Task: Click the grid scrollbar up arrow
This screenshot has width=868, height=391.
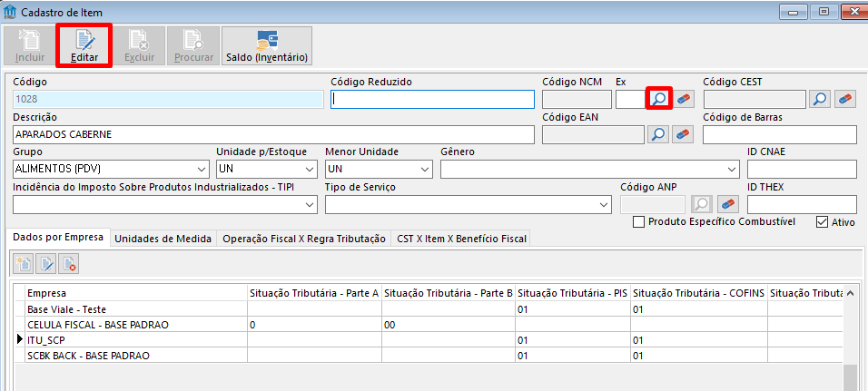Action: coord(851,292)
